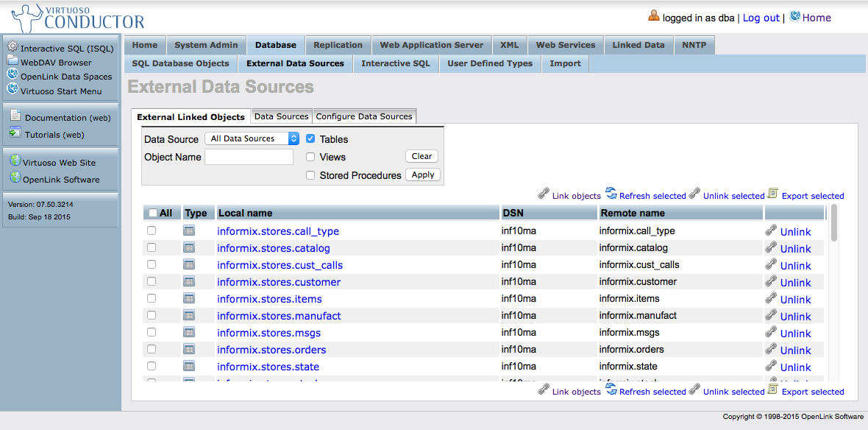Enable the Views checkbox
Image resolution: width=868 pixels, height=430 pixels.
coord(310,157)
